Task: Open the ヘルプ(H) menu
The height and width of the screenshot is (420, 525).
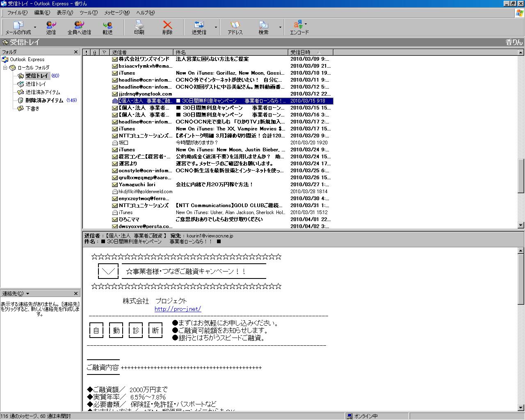Action: (145, 13)
